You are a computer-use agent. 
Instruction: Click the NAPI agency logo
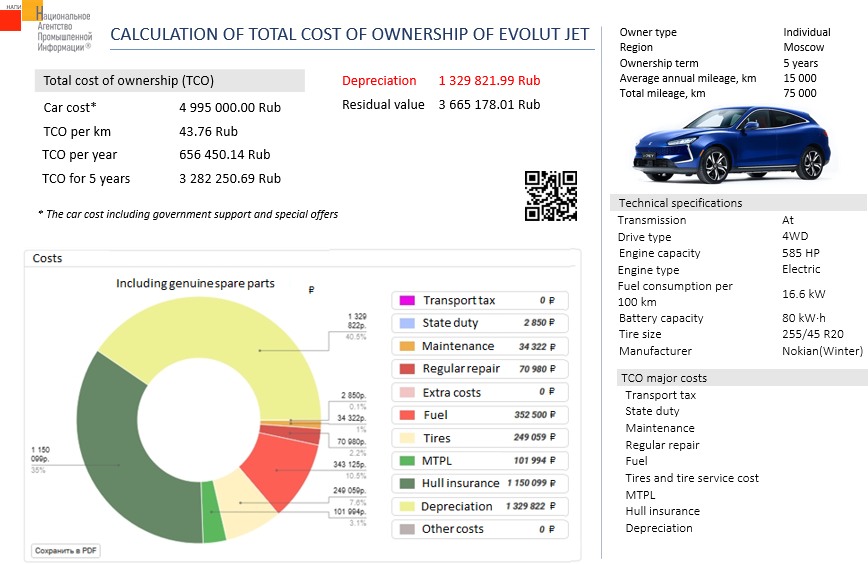(46, 27)
